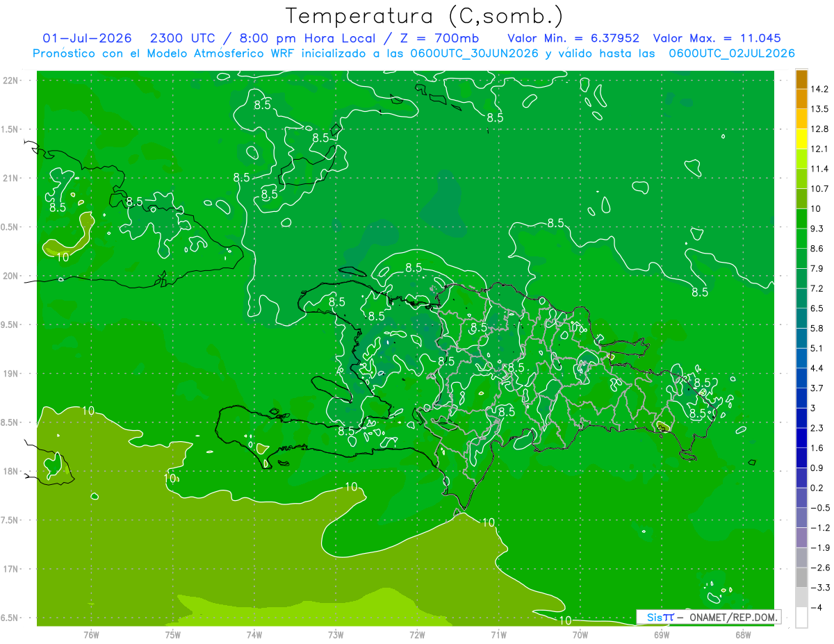Click the "2.3" value on the color scale
This screenshot has height=644, width=834.
817,428
